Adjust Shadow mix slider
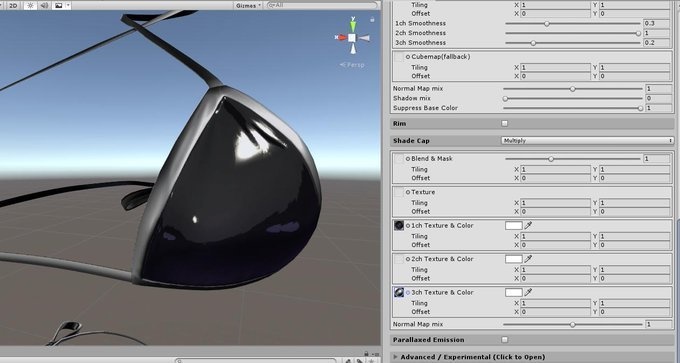This screenshot has height=363, width=680. pos(572,99)
